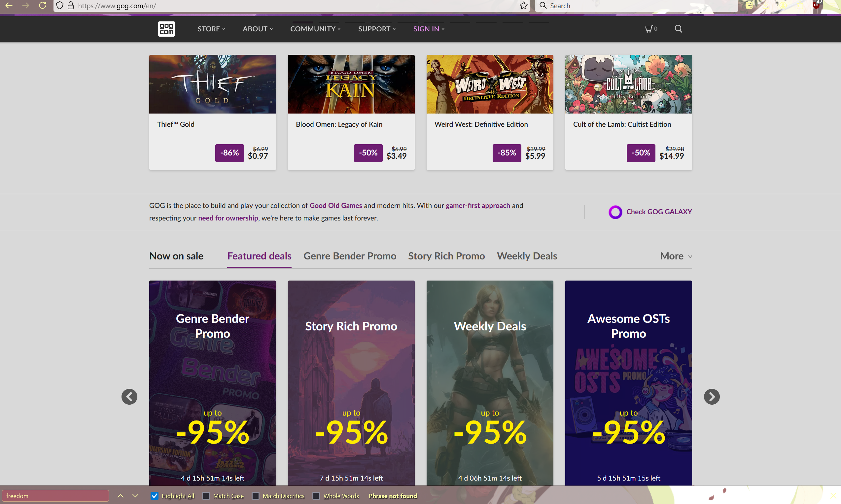Click the -86% discount badge

point(229,153)
